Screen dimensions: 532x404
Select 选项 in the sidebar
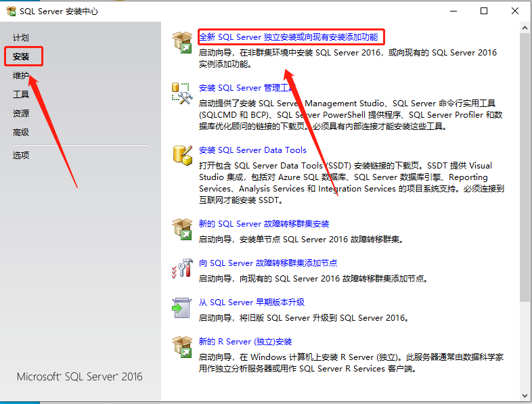point(21,156)
